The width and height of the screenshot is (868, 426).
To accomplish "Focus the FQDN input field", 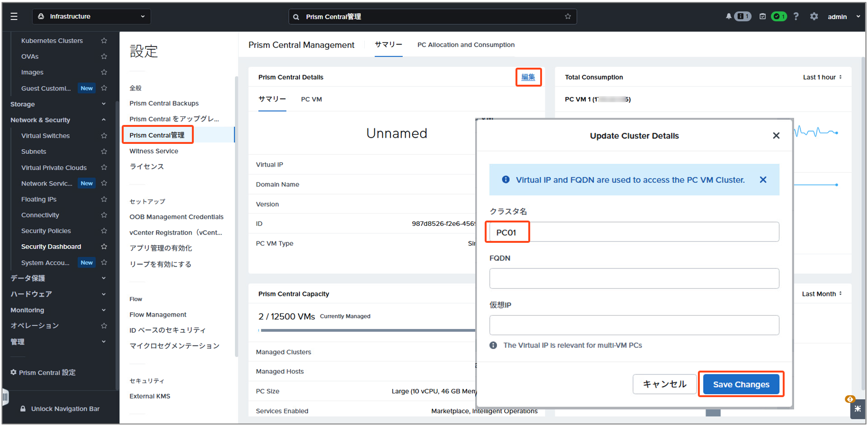I will [x=634, y=279].
